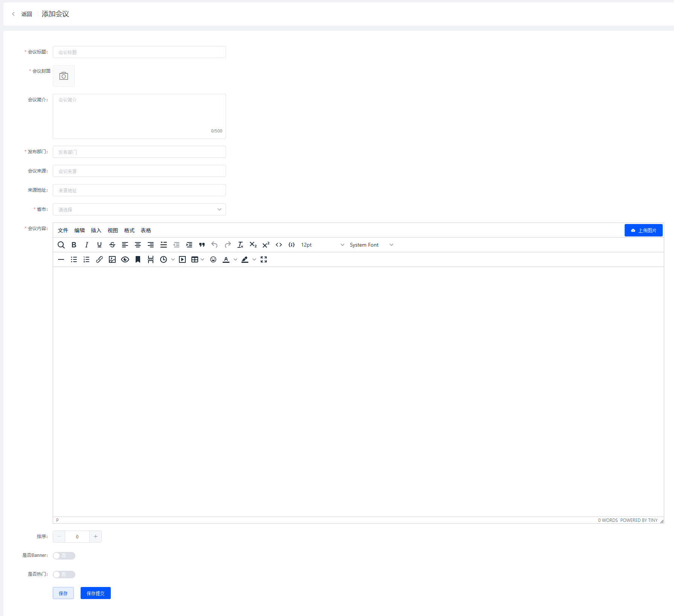Screen dimensions: 674x616
Task: Open the 格式 menu
Action: (x=129, y=230)
